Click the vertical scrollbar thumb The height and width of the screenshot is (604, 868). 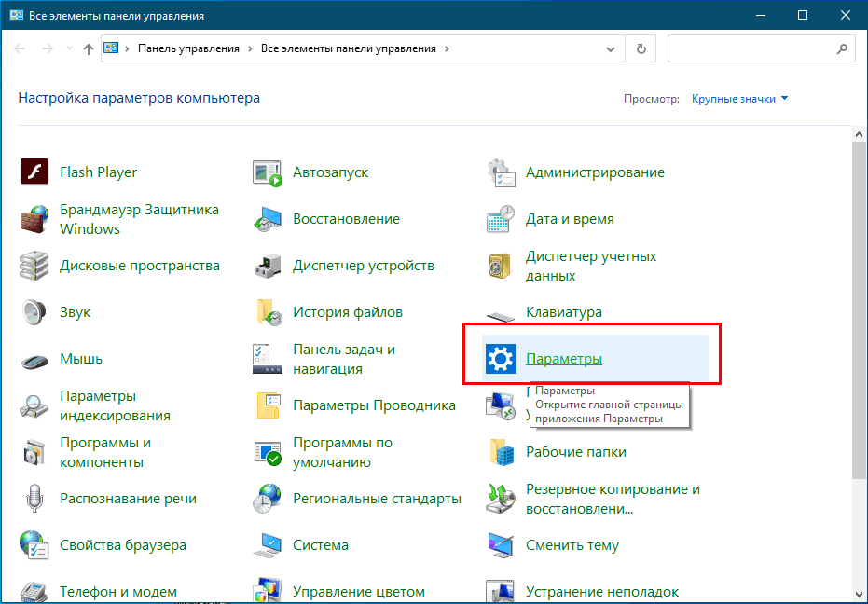(859, 310)
